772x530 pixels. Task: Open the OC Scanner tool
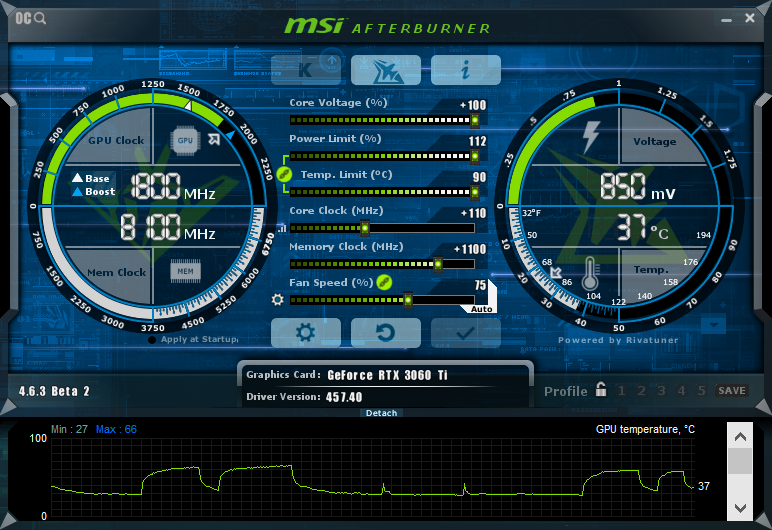click(31, 19)
